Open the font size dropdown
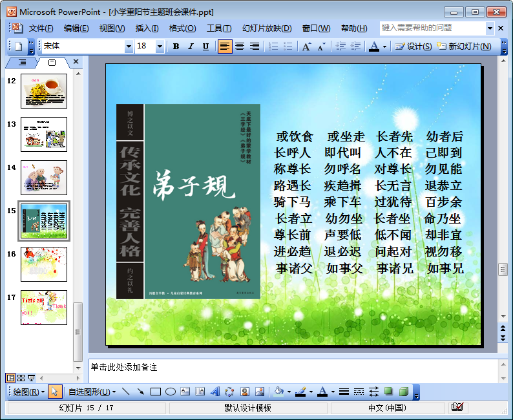Screen dimensions: 513x420 160,47
